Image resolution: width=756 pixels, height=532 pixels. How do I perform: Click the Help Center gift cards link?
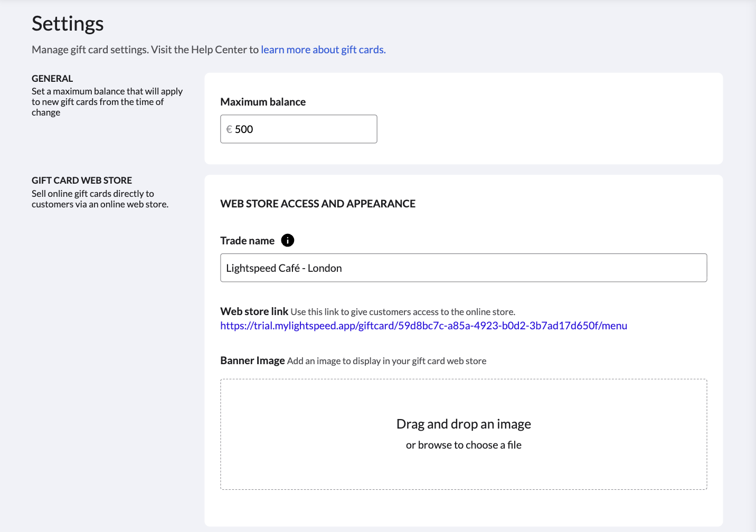pyautogui.click(x=323, y=49)
